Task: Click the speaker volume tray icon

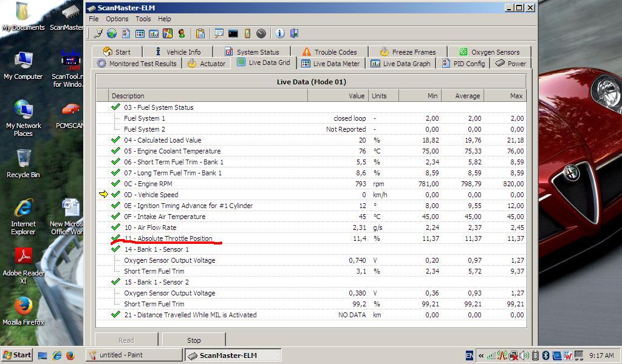Action: pos(524,356)
